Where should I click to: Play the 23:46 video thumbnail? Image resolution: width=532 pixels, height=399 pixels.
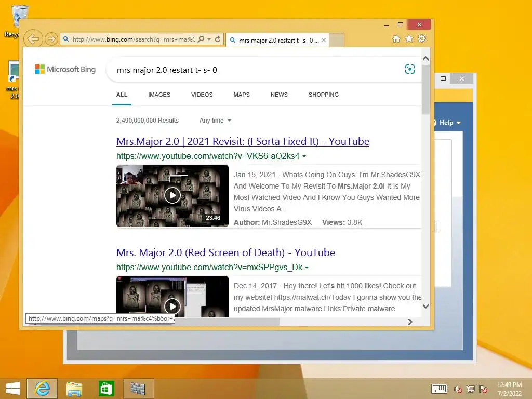(172, 196)
